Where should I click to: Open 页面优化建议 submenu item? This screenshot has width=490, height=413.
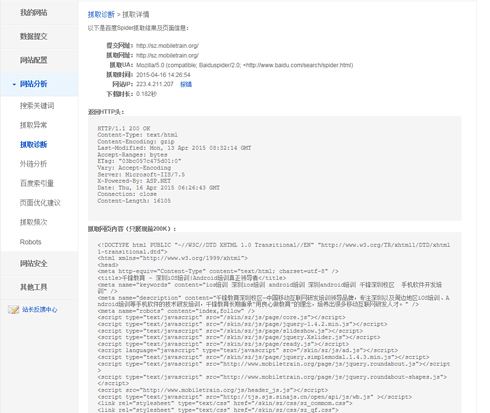click(40, 203)
